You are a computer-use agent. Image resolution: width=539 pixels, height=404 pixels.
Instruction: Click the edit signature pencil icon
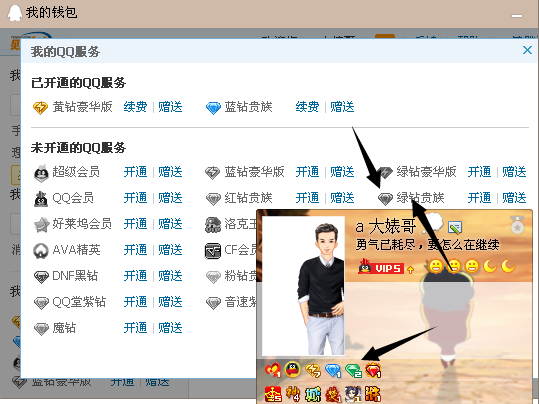tap(455, 227)
